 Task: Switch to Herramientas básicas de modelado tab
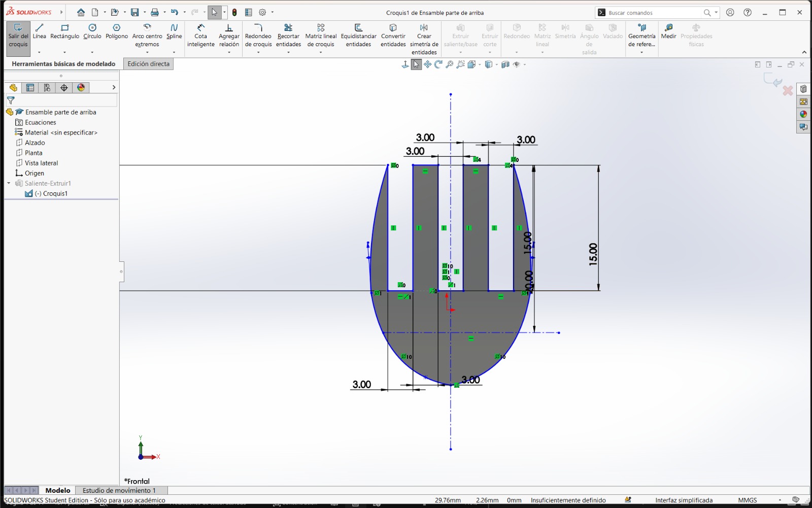point(63,64)
